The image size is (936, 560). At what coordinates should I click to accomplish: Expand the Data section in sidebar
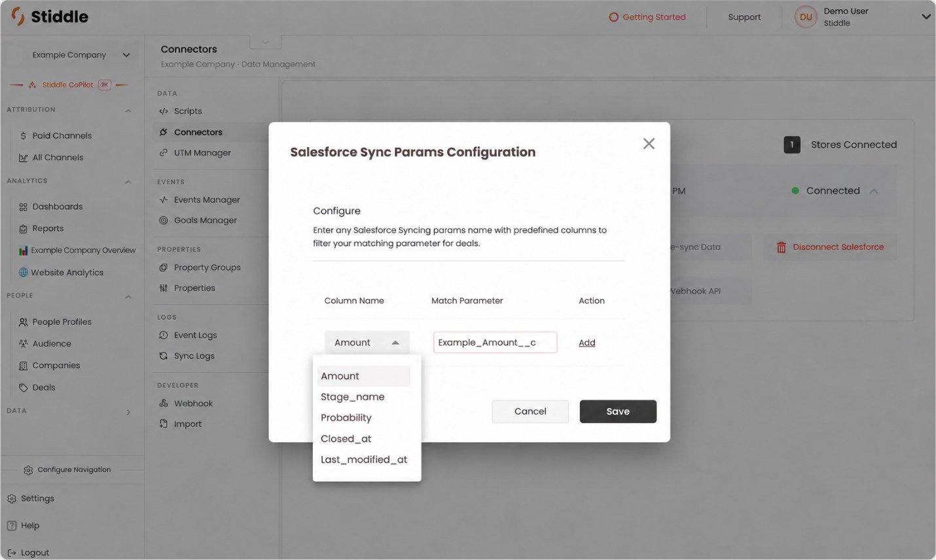pyautogui.click(x=128, y=412)
